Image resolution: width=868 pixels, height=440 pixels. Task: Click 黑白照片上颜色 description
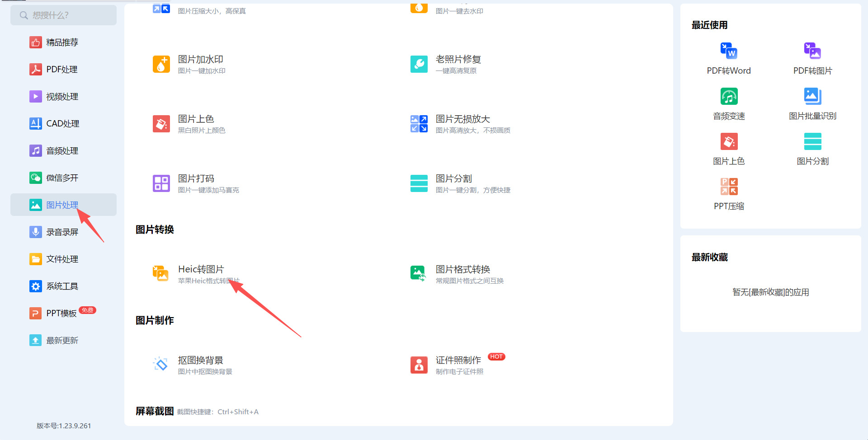(x=202, y=131)
